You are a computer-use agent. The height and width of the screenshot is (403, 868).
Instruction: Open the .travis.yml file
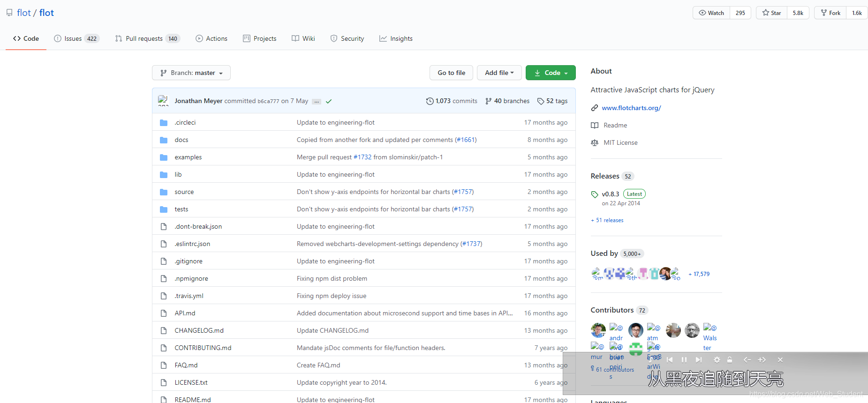(189, 296)
